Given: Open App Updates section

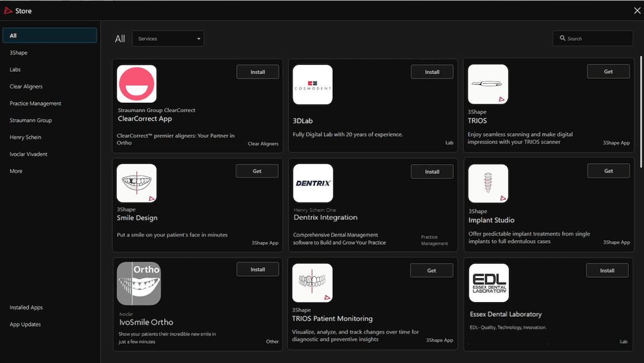Looking at the screenshot, I should coord(25,324).
